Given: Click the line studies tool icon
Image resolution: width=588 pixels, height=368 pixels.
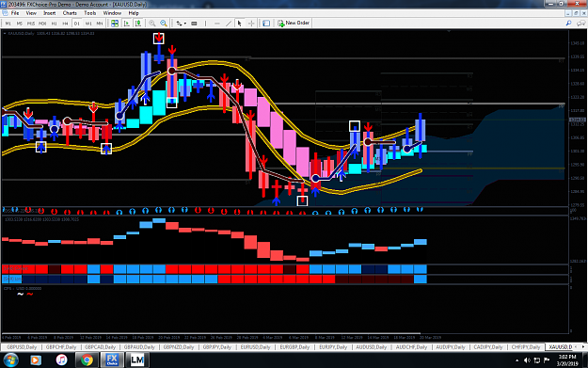Looking at the screenshot, I should coord(179,24).
